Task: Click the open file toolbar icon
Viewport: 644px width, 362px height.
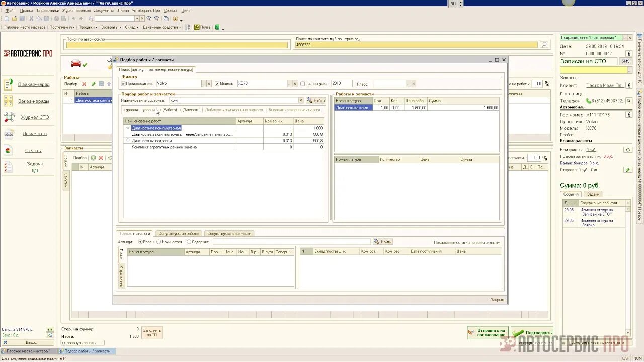Action: coord(14,19)
